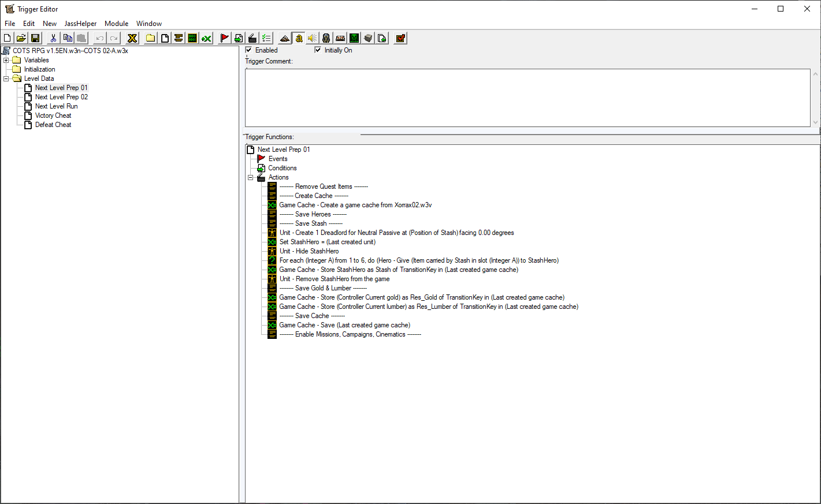The height and width of the screenshot is (504, 821).
Task: Open the Import Manager toolbar icon
Action: click(382, 38)
